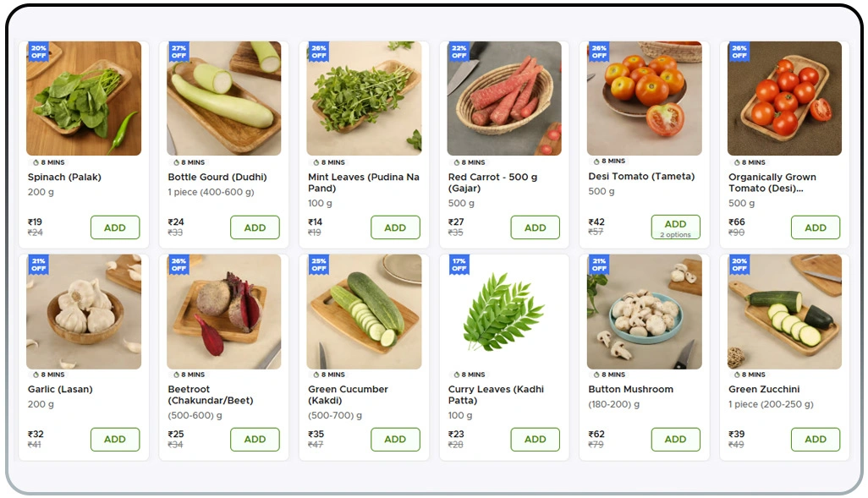This screenshot has width=868, height=498.
Task: Add Mint Leaves to cart
Action: (395, 227)
